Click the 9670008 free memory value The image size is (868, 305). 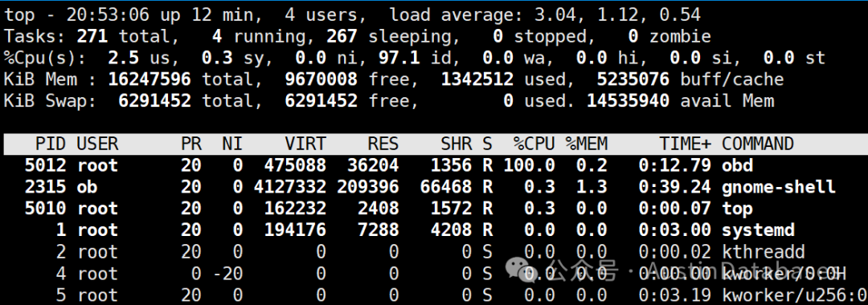pyautogui.click(x=321, y=79)
